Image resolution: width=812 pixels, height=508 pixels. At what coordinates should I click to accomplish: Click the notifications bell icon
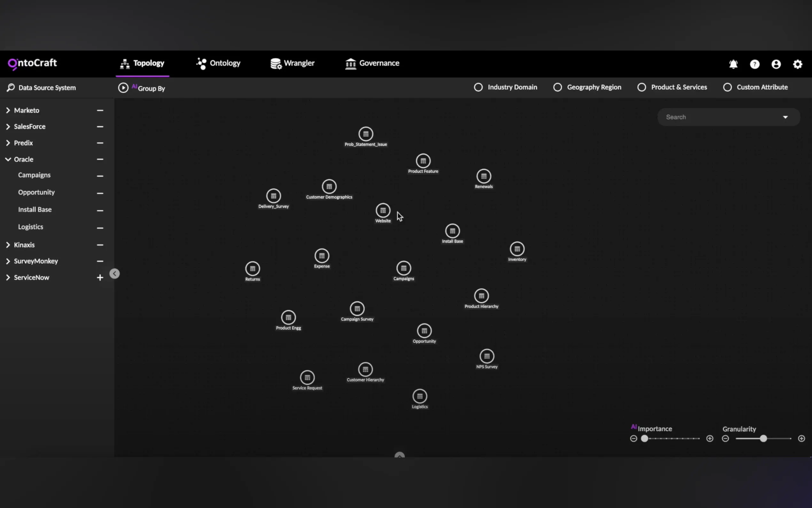coord(733,64)
